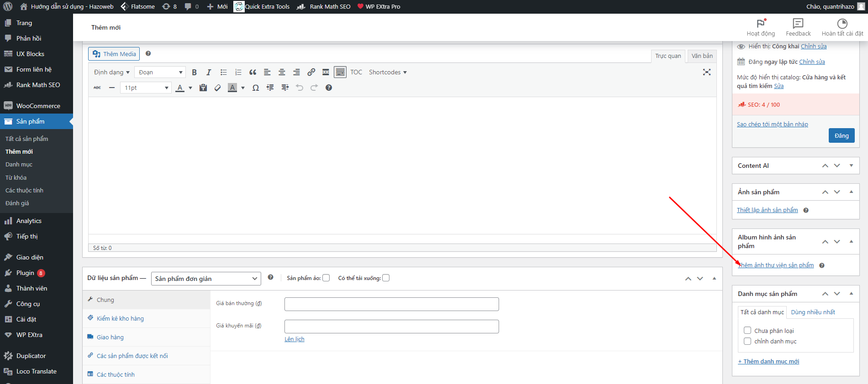This screenshot has height=384, width=868.
Task: Switch to the Văn bản editor tab
Action: pos(702,56)
